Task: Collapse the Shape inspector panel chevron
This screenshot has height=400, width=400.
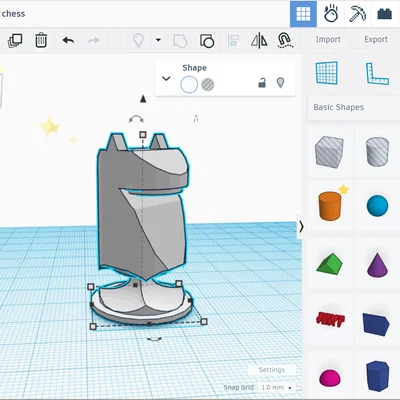Action: (x=166, y=79)
